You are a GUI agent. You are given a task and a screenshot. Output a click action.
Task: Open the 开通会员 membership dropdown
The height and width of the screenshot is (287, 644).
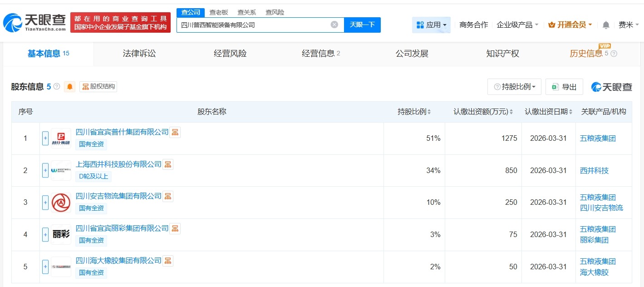(x=570, y=25)
